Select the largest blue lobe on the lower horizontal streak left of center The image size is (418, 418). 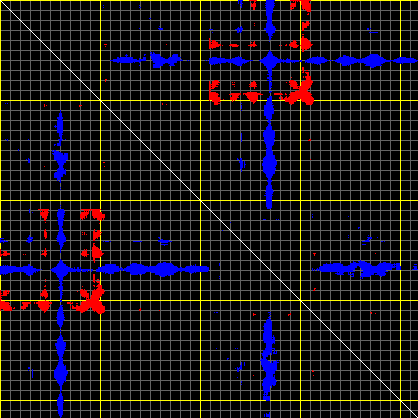pyautogui.click(x=163, y=269)
